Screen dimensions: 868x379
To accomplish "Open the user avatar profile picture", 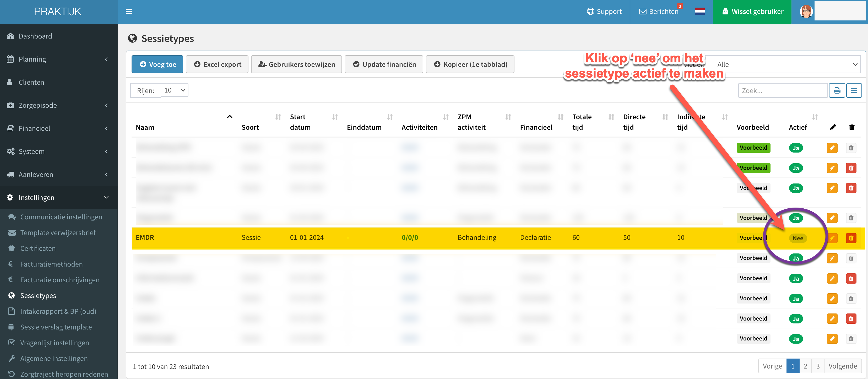I will coord(806,12).
